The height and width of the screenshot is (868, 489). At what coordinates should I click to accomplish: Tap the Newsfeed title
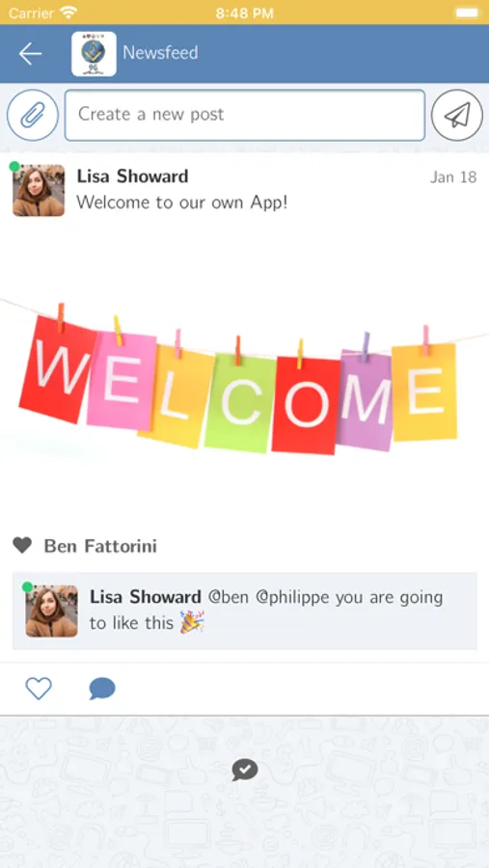[160, 53]
